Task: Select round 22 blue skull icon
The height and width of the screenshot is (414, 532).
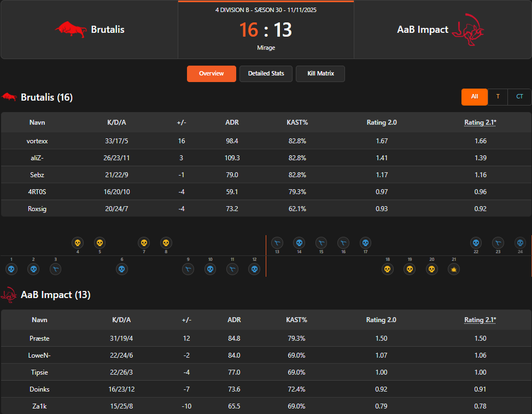Action: pyautogui.click(x=476, y=243)
